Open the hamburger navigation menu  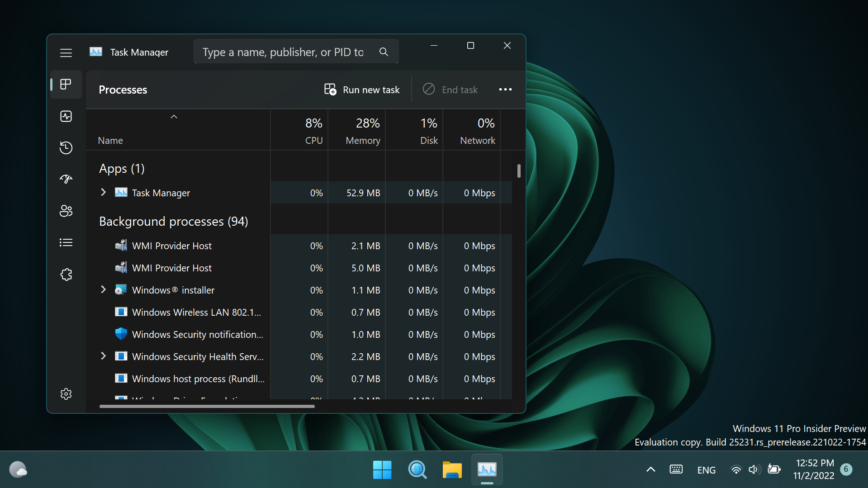[66, 52]
